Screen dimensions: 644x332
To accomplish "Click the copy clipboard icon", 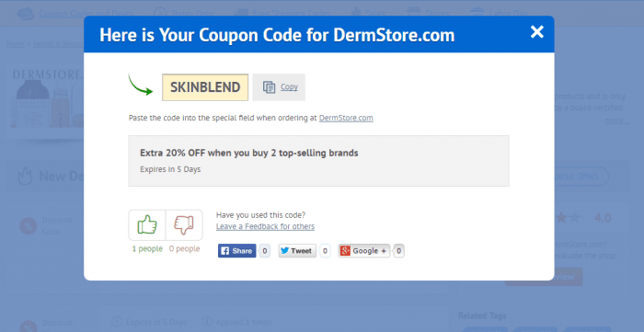I will [x=269, y=87].
